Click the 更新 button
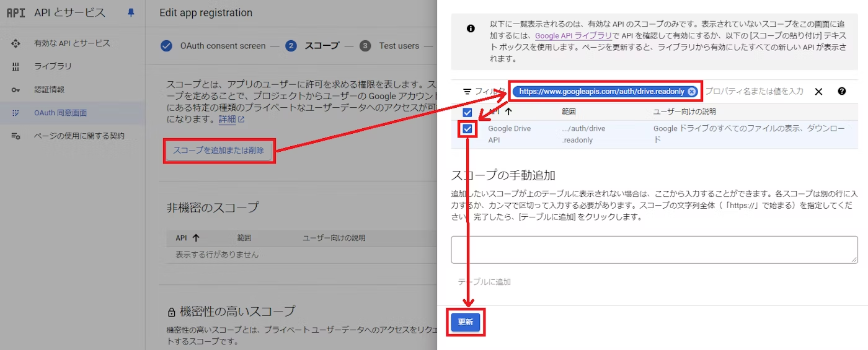 pyautogui.click(x=466, y=322)
